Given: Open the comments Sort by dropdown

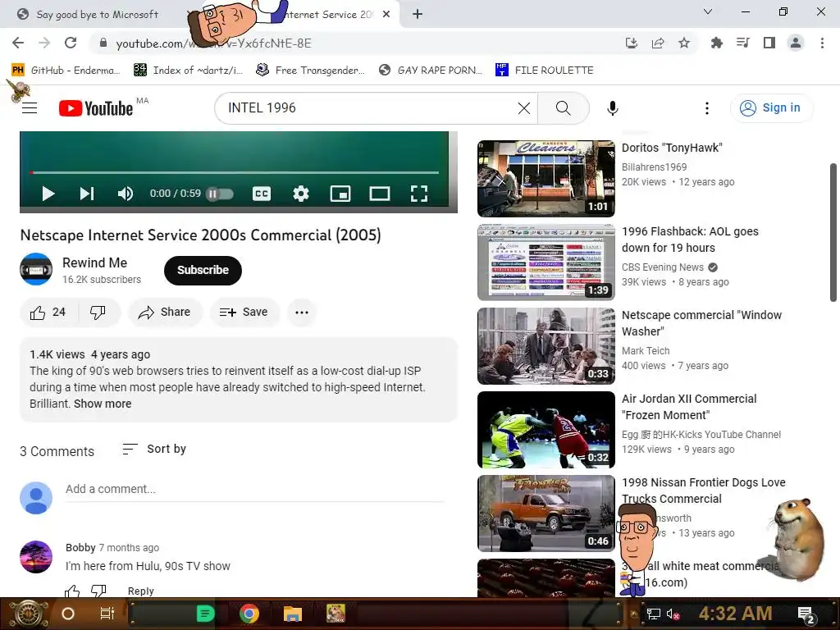Looking at the screenshot, I should 154,449.
